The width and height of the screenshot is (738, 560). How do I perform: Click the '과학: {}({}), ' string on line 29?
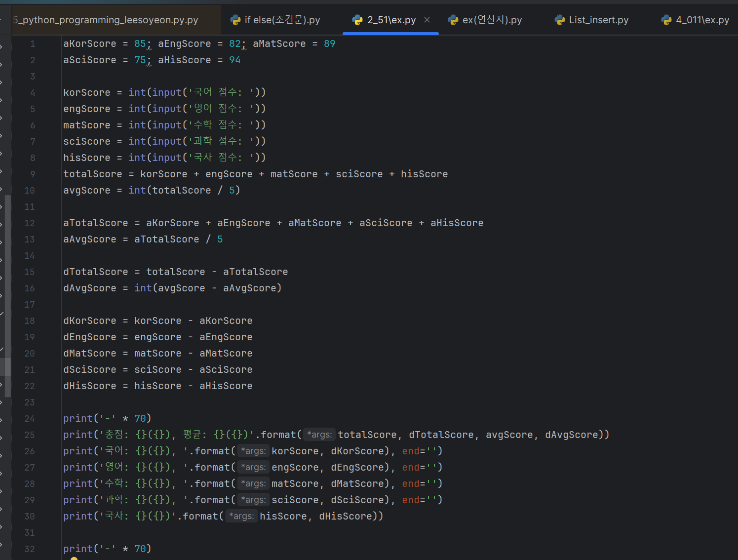click(x=144, y=500)
